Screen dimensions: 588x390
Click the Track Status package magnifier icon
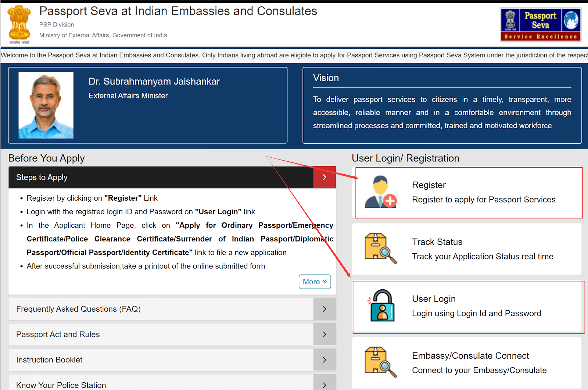tap(381, 248)
